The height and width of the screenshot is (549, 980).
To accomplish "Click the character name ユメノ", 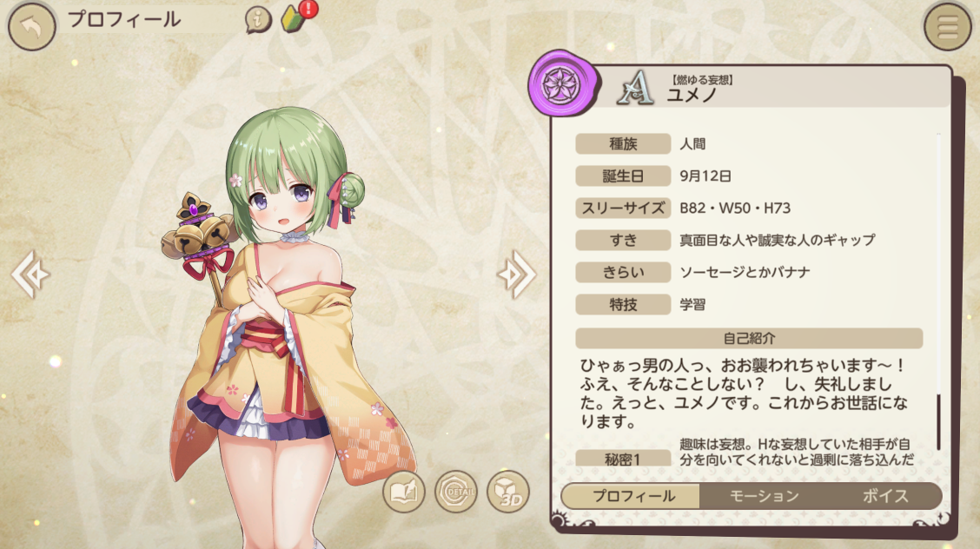I will pos(692,95).
